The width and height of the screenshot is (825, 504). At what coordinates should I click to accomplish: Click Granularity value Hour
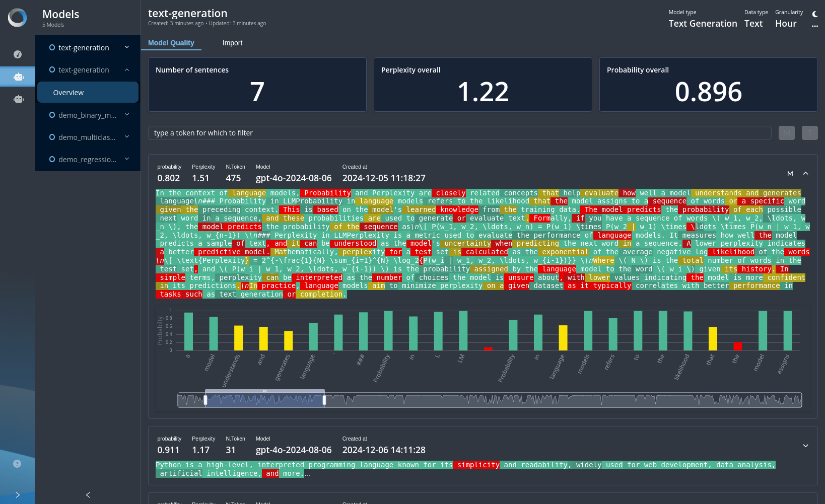coord(786,24)
